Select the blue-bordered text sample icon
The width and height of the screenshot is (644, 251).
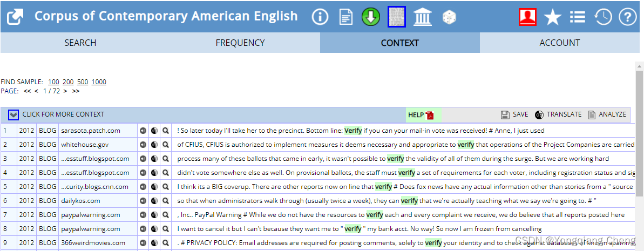[397, 17]
